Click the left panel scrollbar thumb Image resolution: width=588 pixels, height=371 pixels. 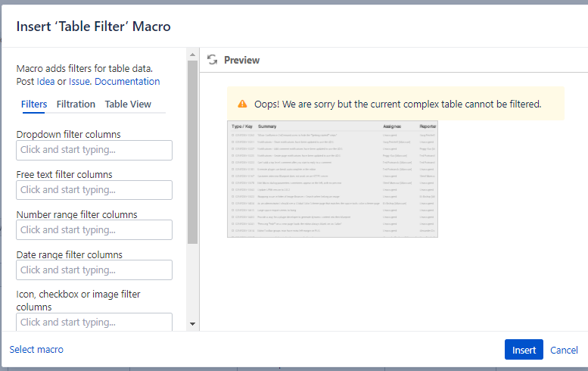(192, 152)
